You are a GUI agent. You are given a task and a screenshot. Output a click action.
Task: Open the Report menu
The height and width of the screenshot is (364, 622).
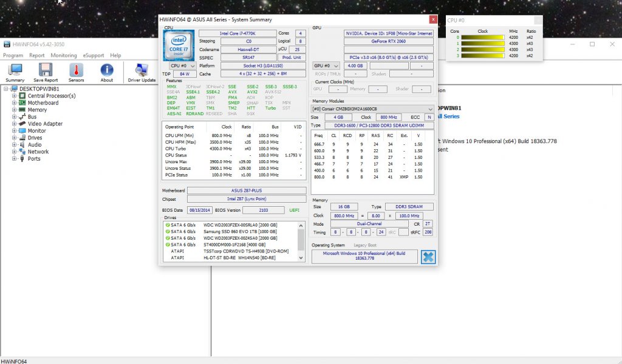[37, 55]
